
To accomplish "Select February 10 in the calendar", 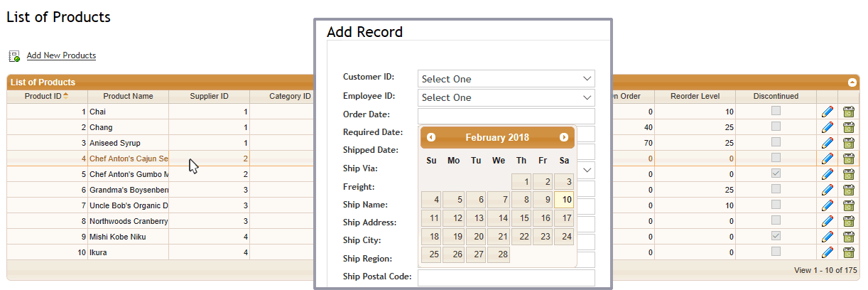I will pos(564,200).
